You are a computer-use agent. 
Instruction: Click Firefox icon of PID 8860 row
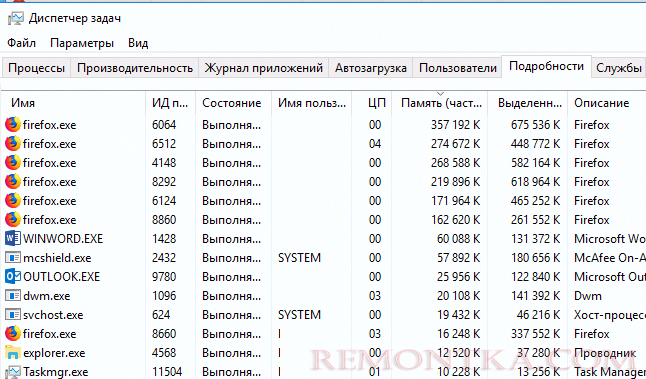click(x=13, y=219)
